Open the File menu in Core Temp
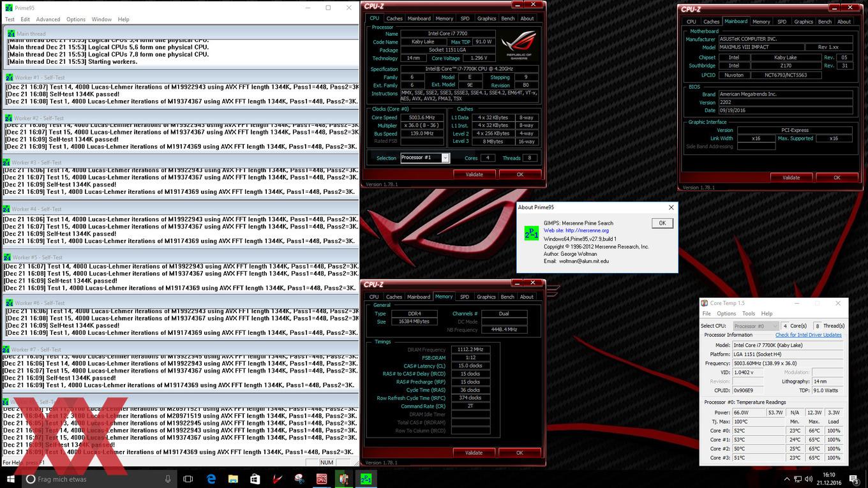Image resolution: width=868 pixels, height=488 pixels. tap(707, 313)
